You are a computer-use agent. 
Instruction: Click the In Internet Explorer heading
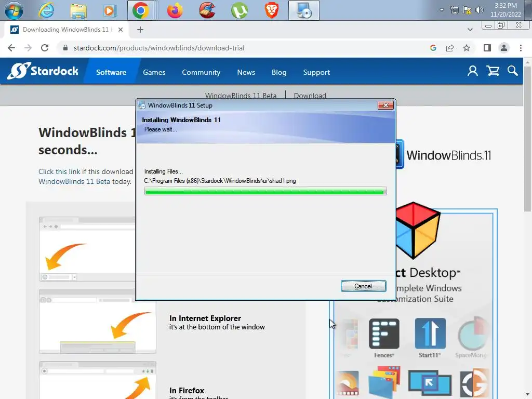(x=205, y=318)
